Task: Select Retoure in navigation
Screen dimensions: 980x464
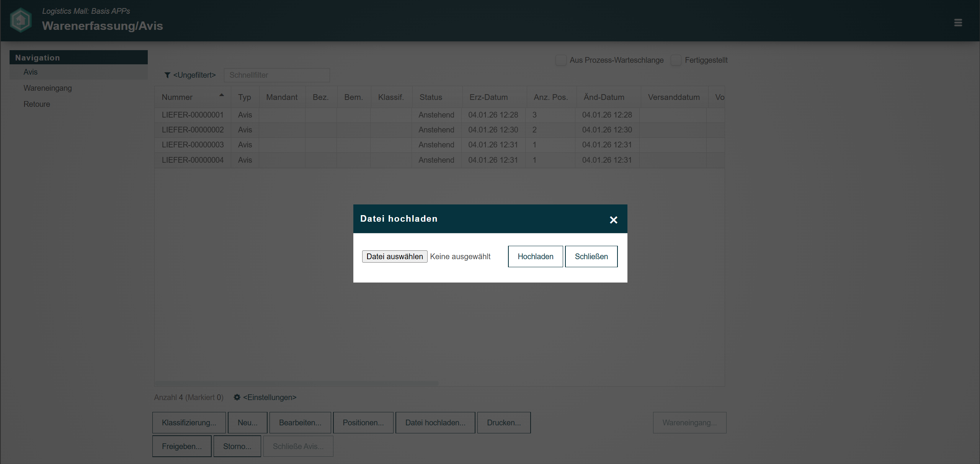Action: coord(37,104)
